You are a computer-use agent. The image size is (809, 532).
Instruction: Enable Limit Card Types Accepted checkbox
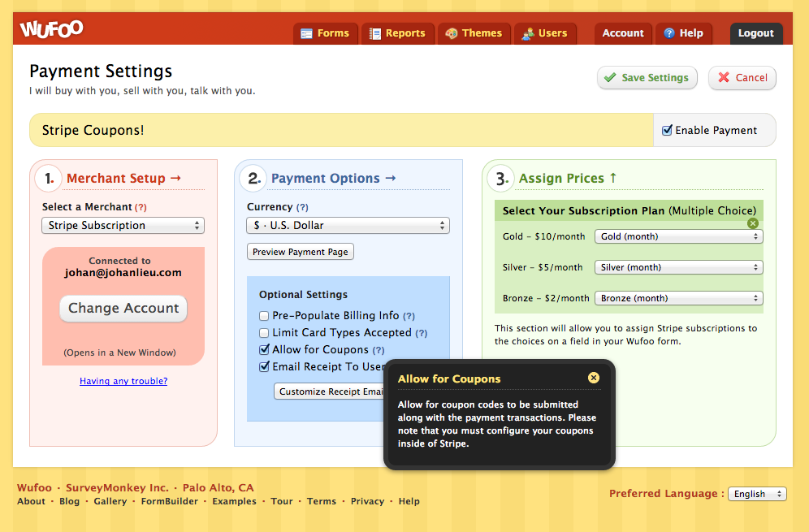pyautogui.click(x=264, y=333)
